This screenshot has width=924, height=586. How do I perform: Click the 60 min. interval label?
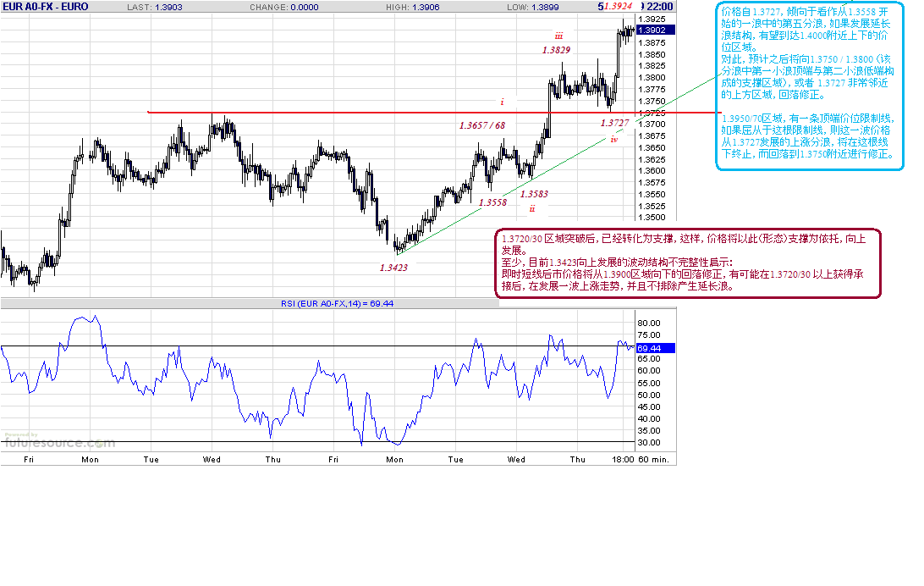point(653,459)
